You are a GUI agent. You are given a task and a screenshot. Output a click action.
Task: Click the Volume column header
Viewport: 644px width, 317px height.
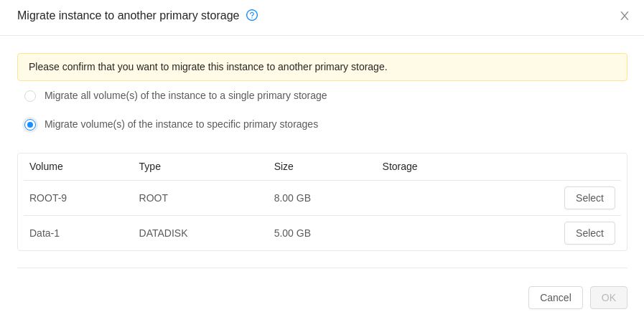tap(46, 166)
